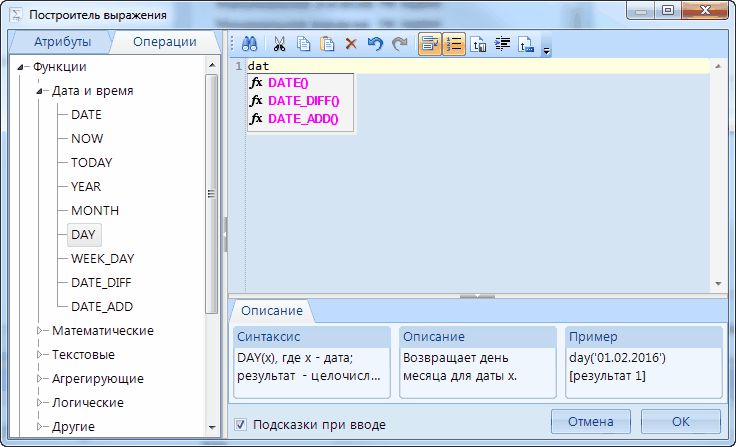Click the blue Undo arrow
Image resolution: width=736 pixels, height=447 pixels.
375,43
